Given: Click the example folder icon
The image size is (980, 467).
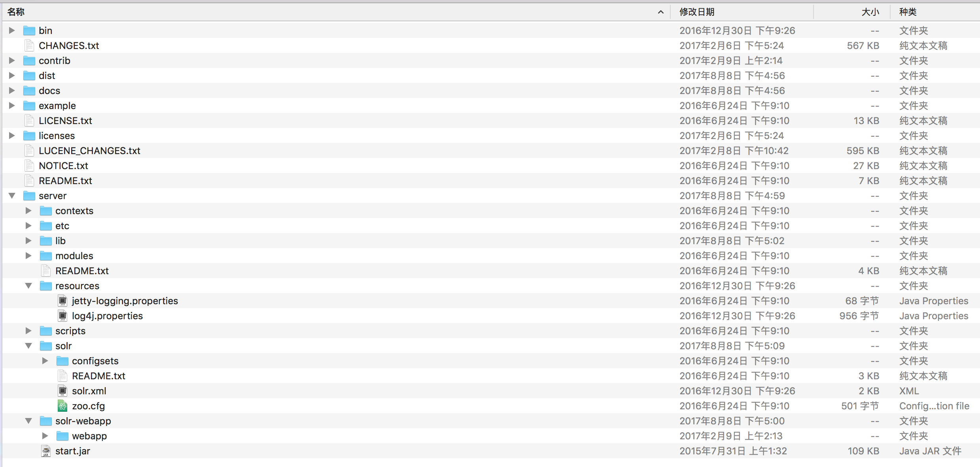Looking at the screenshot, I should (x=29, y=105).
